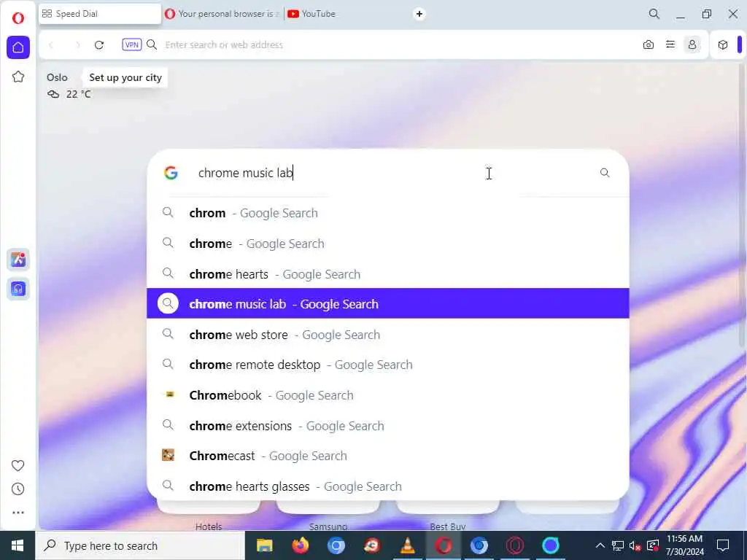Screen dimensions: 747x560
Task: Select the 'chrome remote desktop' suggestion
Action: click(x=388, y=365)
